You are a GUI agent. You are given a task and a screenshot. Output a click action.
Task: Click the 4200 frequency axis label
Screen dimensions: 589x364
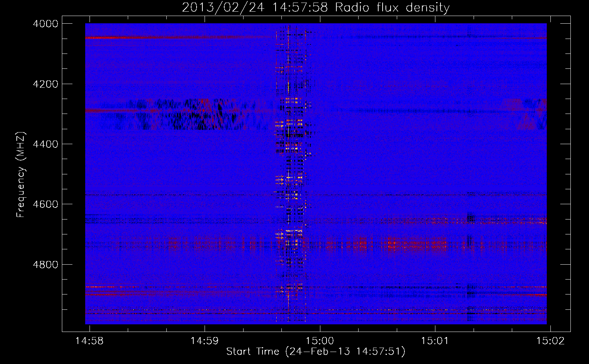tap(46, 84)
